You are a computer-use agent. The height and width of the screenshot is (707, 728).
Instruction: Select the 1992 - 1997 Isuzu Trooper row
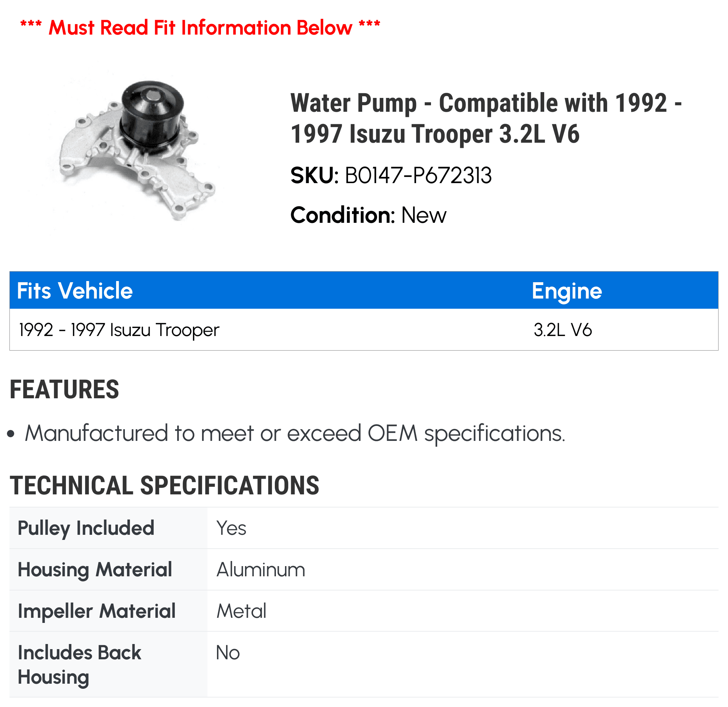click(x=364, y=329)
